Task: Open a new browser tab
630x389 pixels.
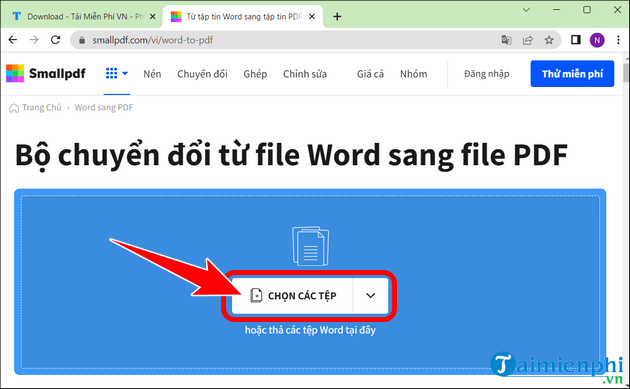Action: tap(337, 16)
